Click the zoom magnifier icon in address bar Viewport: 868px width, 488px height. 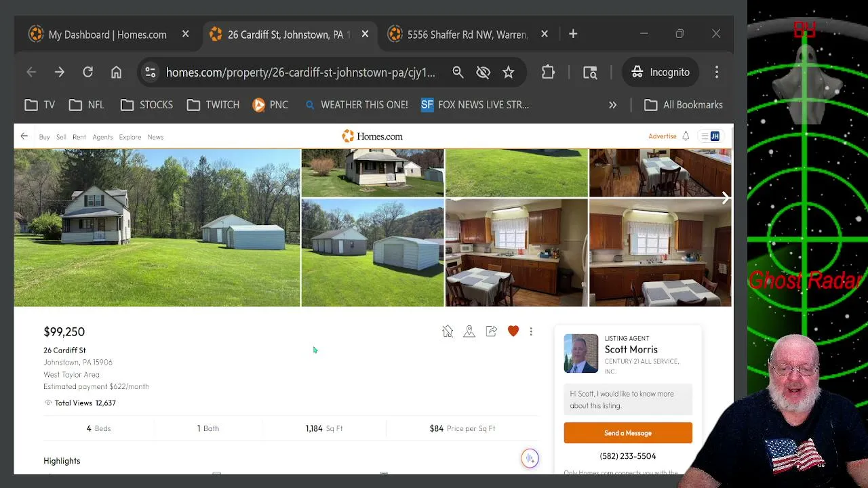click(458, 72)
